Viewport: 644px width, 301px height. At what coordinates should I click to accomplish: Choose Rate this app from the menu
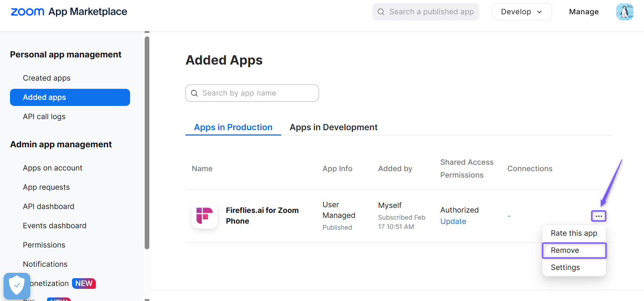click(x=574, y=233)
